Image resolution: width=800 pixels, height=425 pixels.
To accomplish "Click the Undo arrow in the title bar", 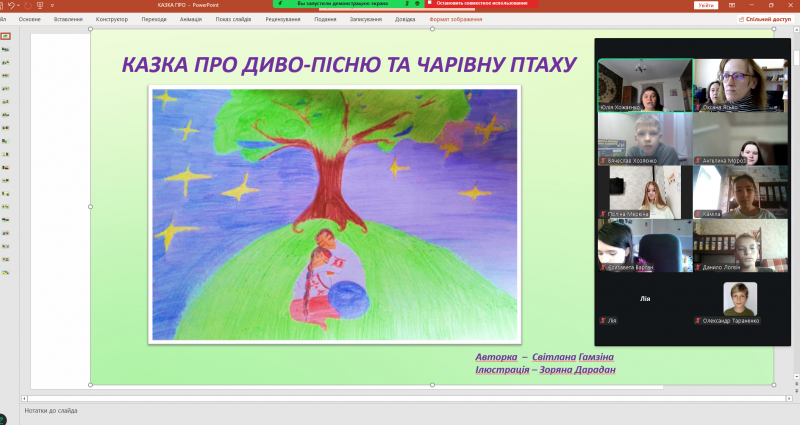I will pyautogui.click(x=10, y=5).
